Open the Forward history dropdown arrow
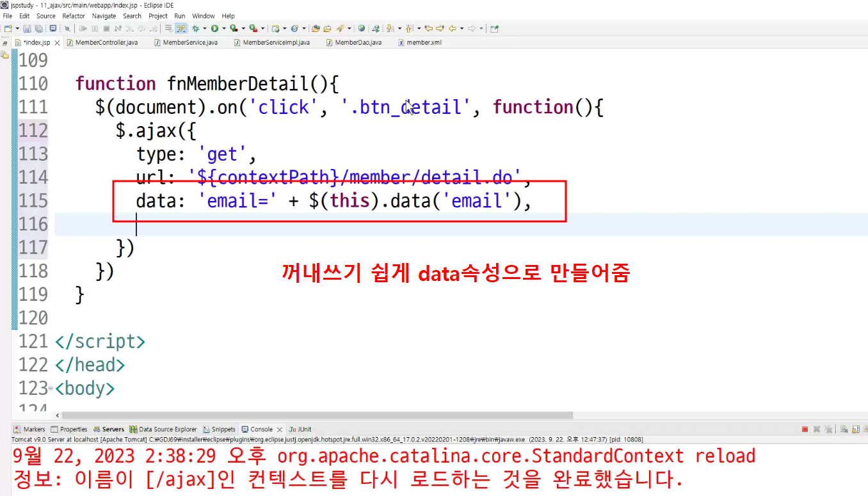Image resolution: width=868 pixels, height=496 pixels. click(x=481, y=28)
